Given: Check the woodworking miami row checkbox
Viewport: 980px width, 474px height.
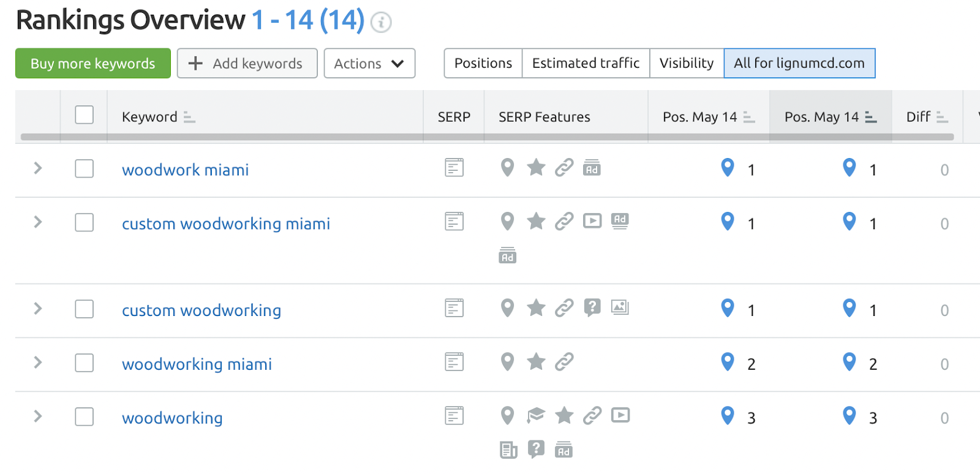Looking at the screenshot, I should tap(85, 363).
